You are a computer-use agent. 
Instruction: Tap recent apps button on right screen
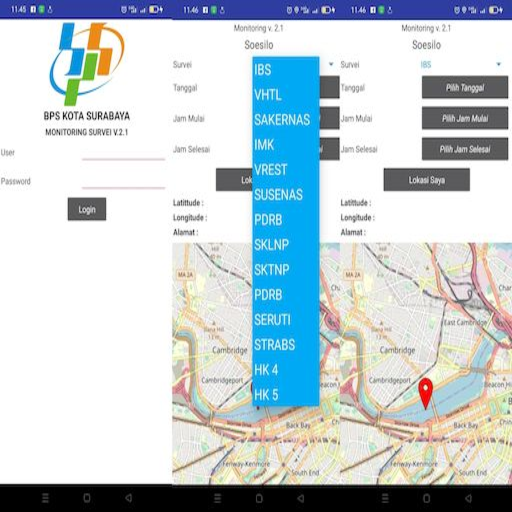coord(385,498)
